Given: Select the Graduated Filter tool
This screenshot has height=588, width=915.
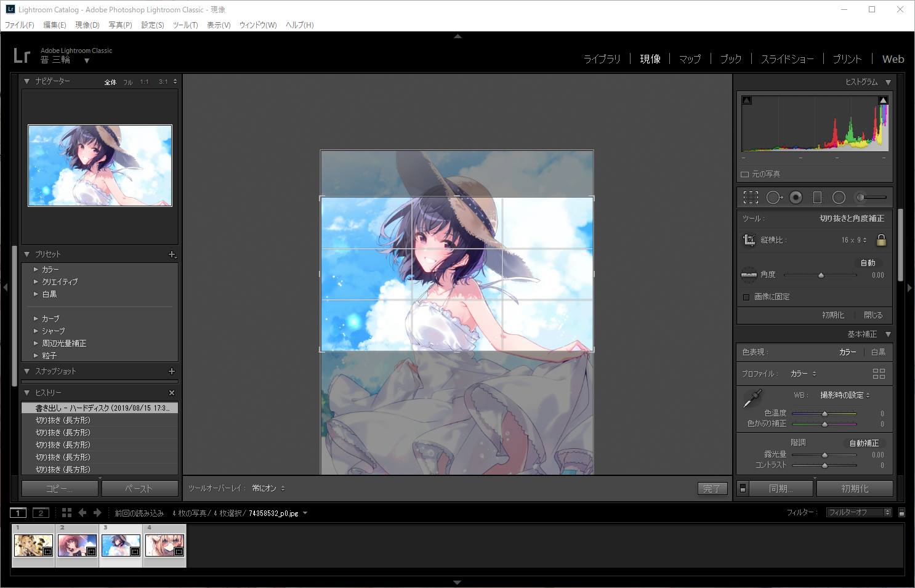Looking at the screenshot, I should click(x=817, y=197).
